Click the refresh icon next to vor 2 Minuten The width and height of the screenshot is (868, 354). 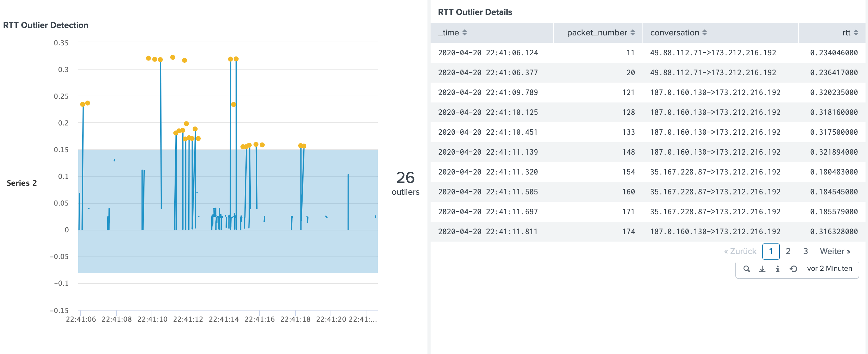tap(793, 269)
